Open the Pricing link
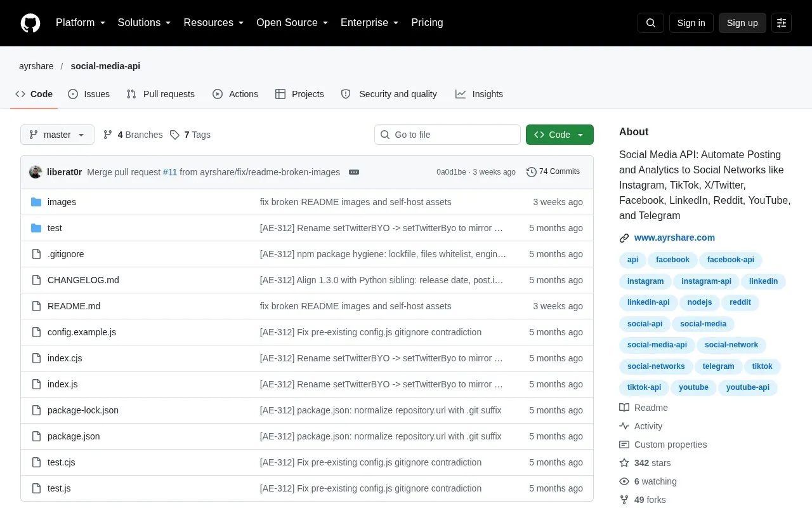The height and width of the screenshot is (508, 812). (x=427, y=23)
